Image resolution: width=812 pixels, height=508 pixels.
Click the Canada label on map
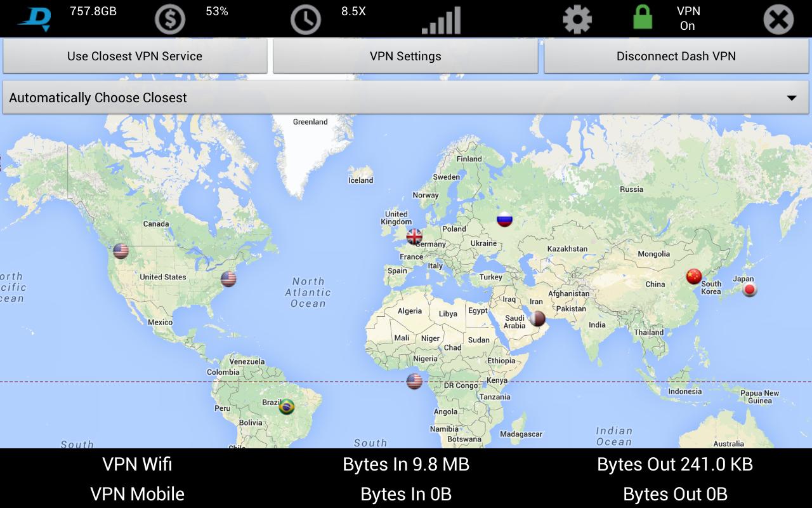tap(156, 224)
